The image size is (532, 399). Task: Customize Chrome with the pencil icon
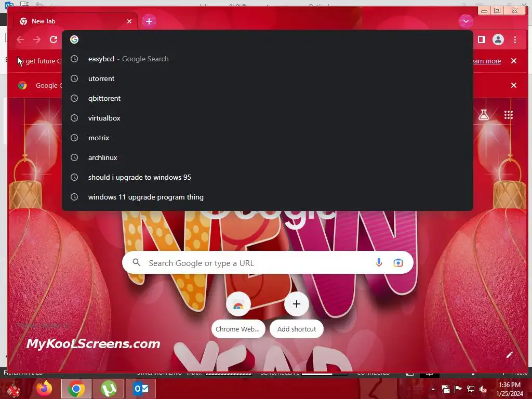509,355
